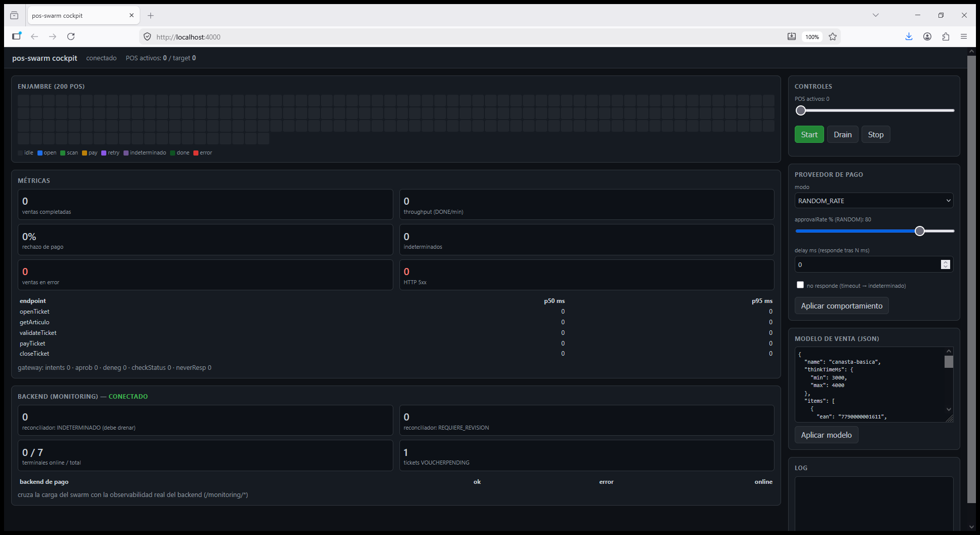
Task: Open the extensions puzzle icon
Action: click(x=946, y=36)
